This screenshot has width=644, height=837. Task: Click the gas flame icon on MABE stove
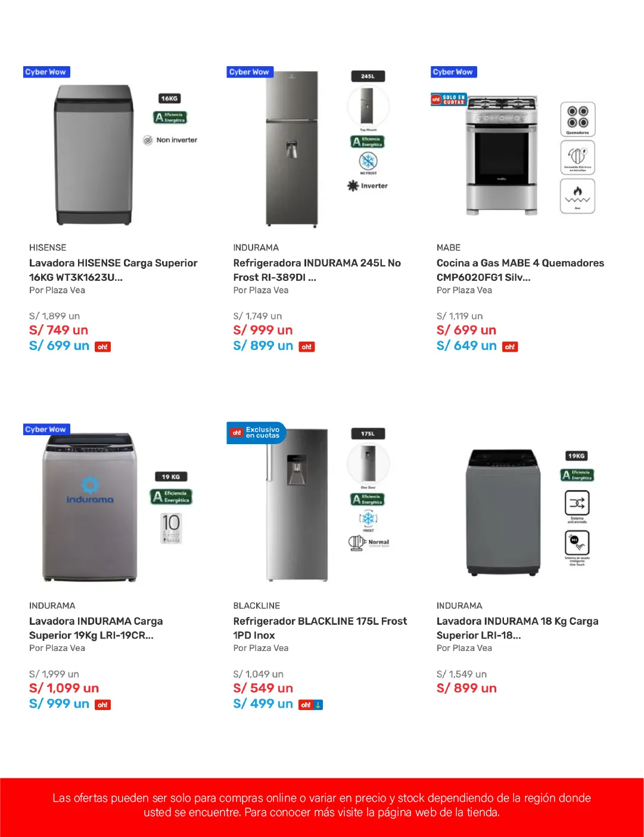click(x=577, y=195)
